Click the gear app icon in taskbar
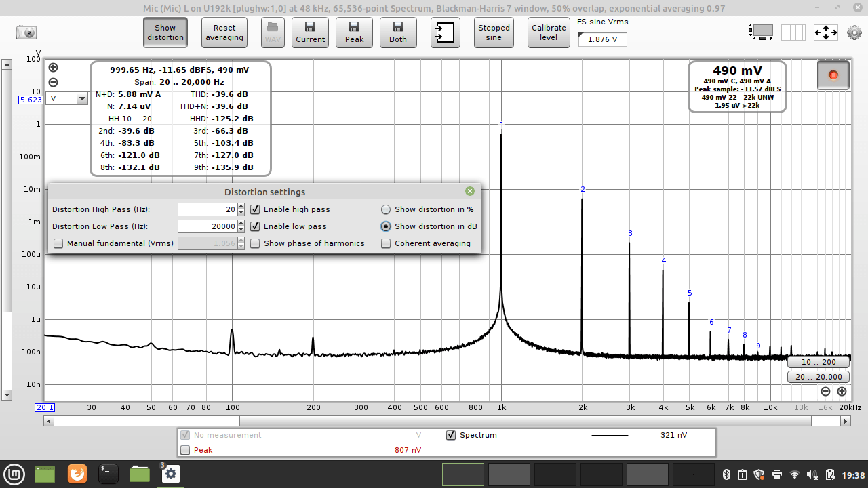 170,473
